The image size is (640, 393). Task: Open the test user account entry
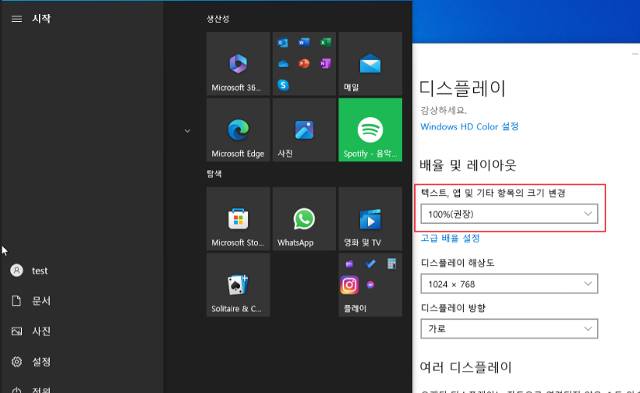click(x=29, y=271)
